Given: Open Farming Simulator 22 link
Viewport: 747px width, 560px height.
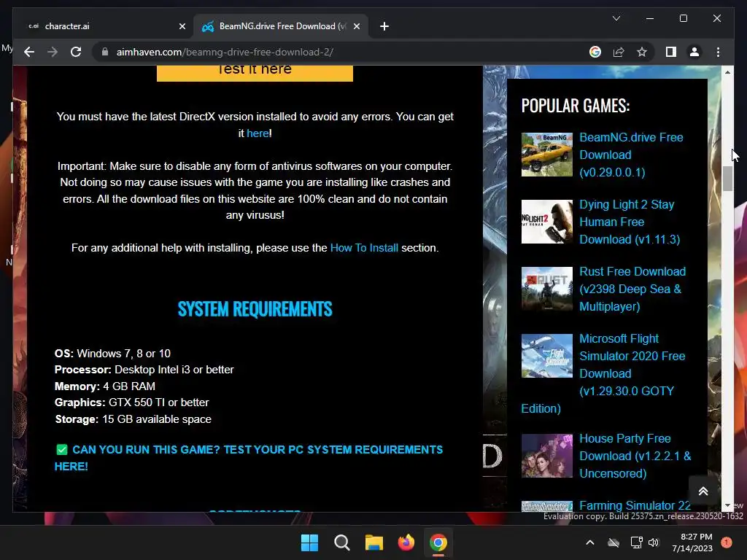Looking at the screenshot, I should point(635,505).
